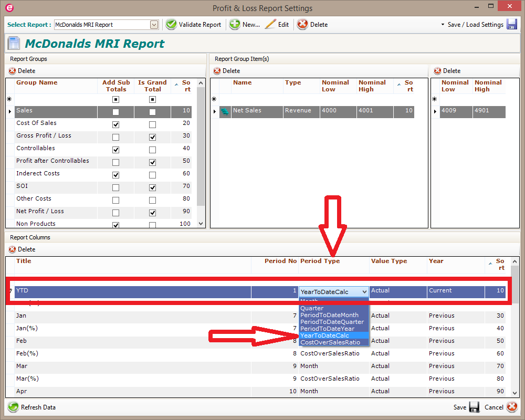525x420 pixels.
Task: Click the green plus New report icon
Action: coord(234,25)
